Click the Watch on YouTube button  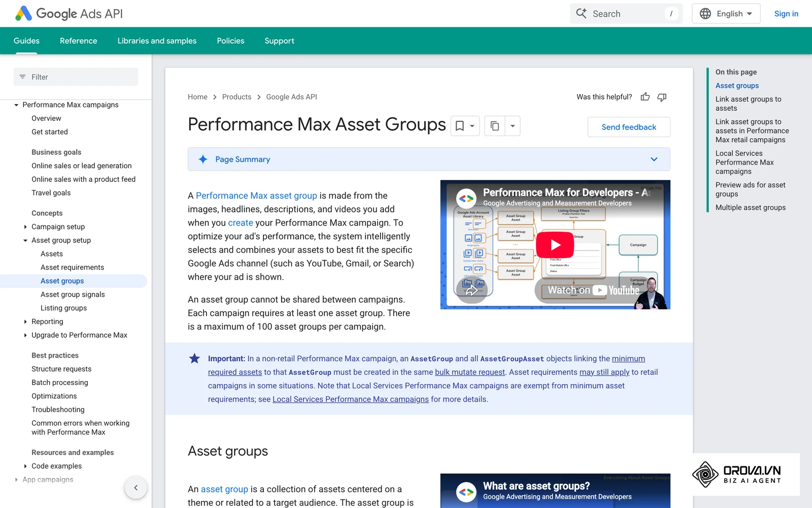tap(593, 290)
